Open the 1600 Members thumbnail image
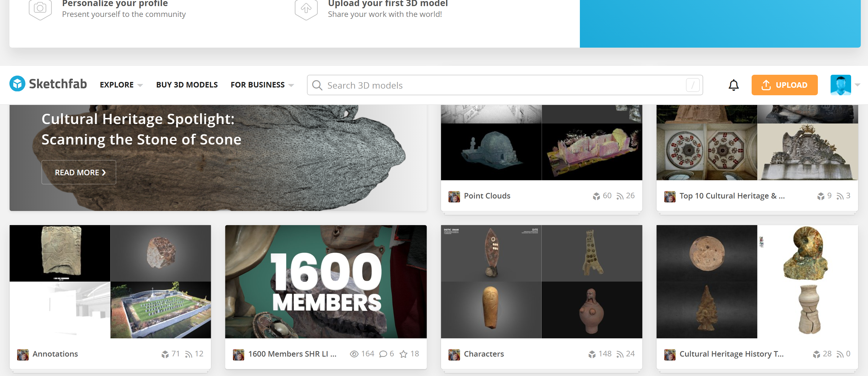Viewport: 868px width, 376px height. click(326, 281)
